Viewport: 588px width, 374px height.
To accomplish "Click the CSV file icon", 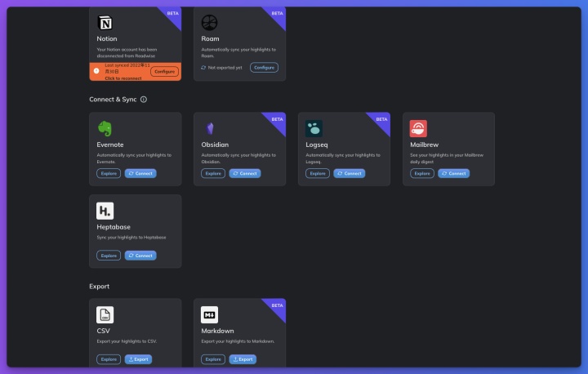I will (x=105, y=314).
